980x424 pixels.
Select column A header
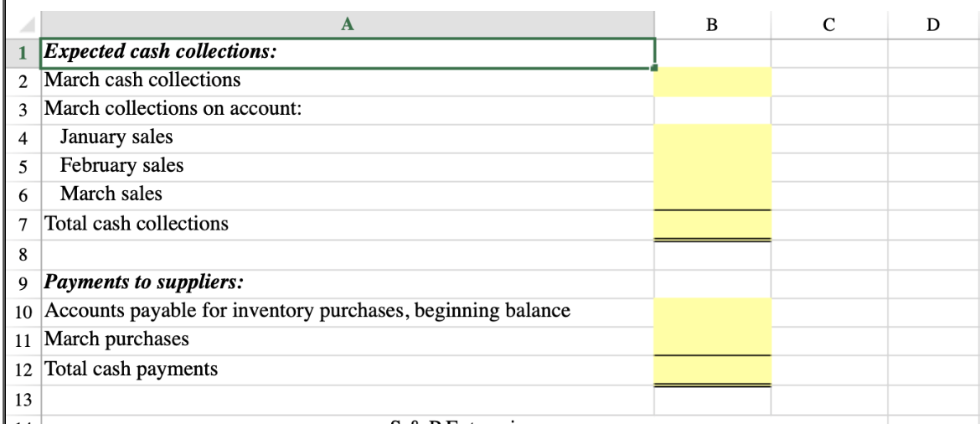pos(348,25)
